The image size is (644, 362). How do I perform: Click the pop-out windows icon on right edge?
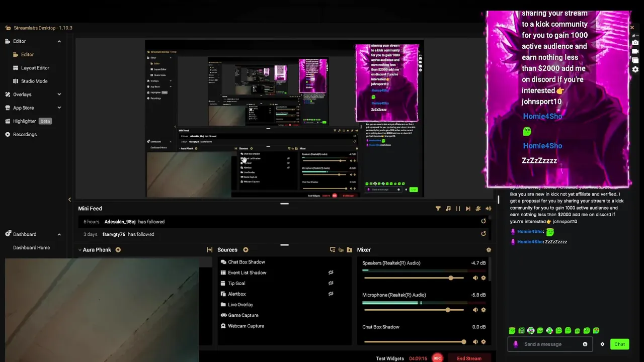pyautogui.click(x=635, y=60)
